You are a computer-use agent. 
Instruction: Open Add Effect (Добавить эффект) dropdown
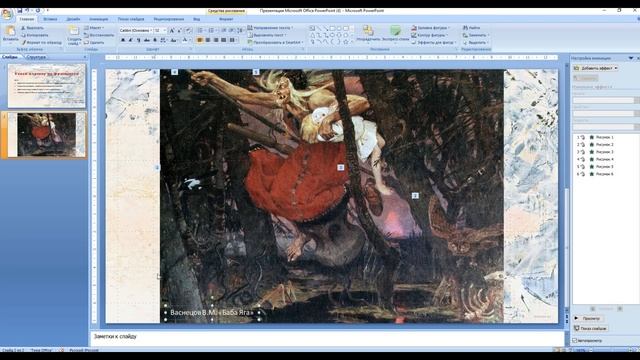point(596,68)
